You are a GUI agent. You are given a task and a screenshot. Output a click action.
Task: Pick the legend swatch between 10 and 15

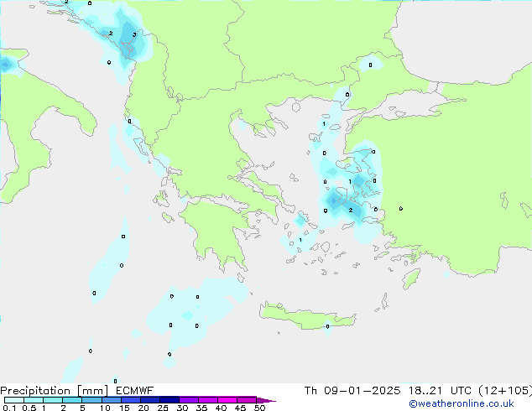[x=112, y=400]
